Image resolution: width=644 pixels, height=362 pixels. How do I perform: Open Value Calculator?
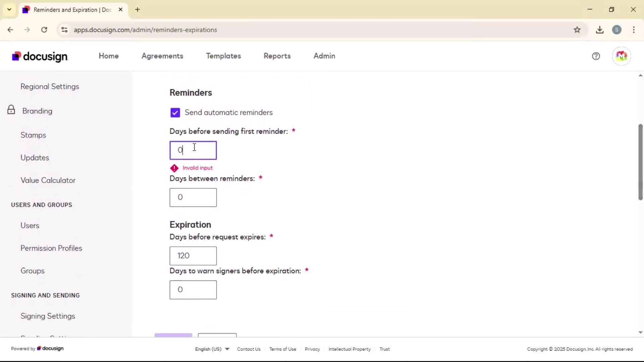48,180
